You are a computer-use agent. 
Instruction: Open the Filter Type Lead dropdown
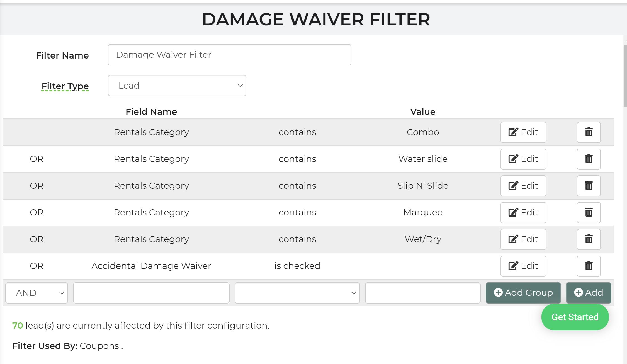click(x=177, y=86)
